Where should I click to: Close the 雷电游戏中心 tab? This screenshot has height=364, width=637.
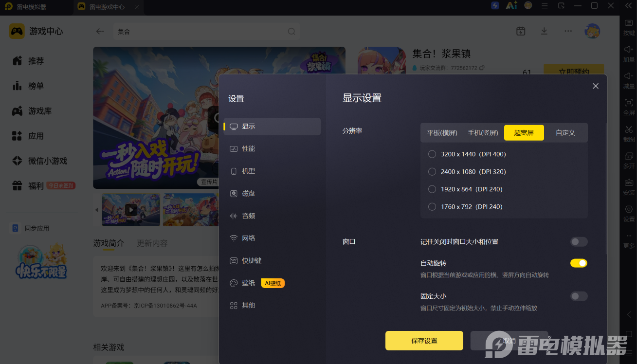pyautogui.click(x=137, y=7)
